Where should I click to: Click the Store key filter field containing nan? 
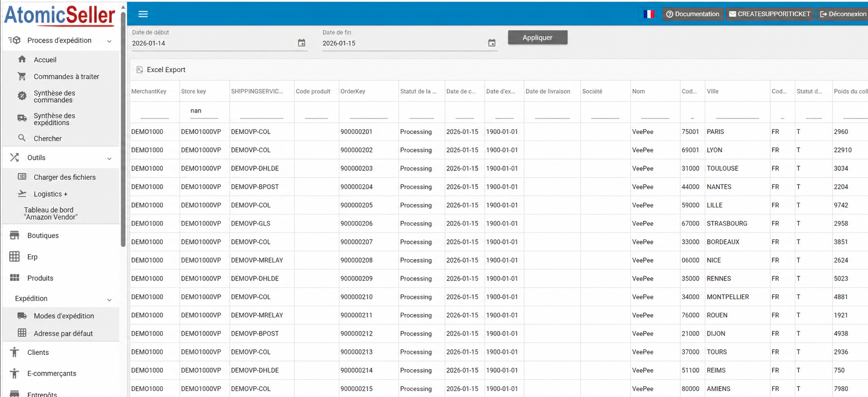click(x=204, y=111)
